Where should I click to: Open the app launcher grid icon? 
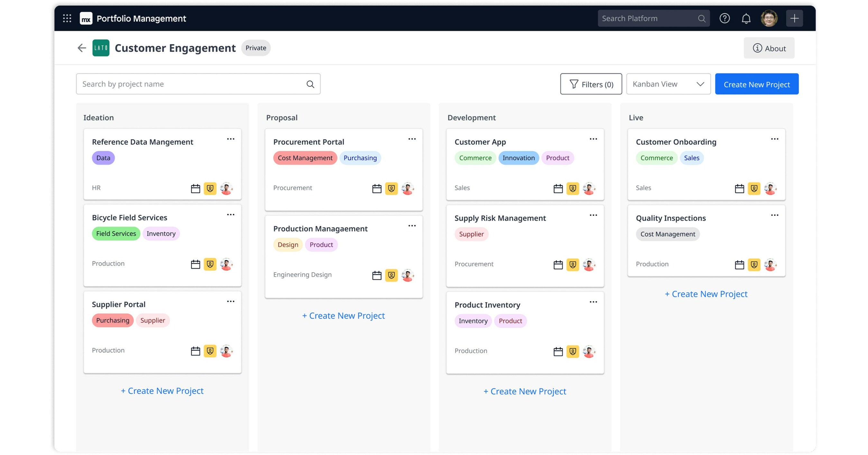coord(67,18)
